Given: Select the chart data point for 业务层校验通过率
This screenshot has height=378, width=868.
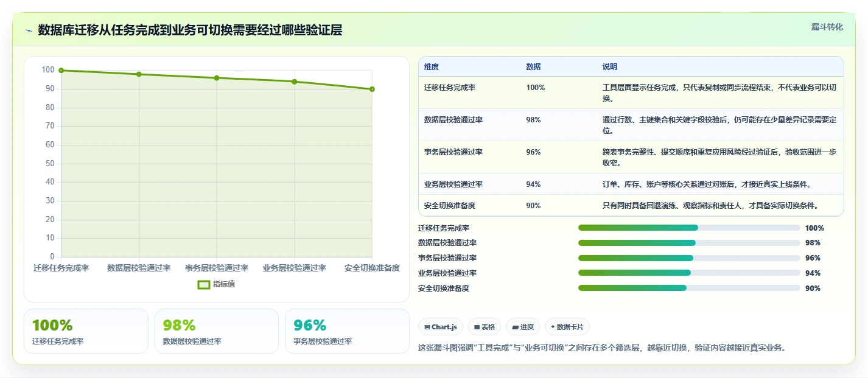Looking at the screenshot, I should (295, 82).
